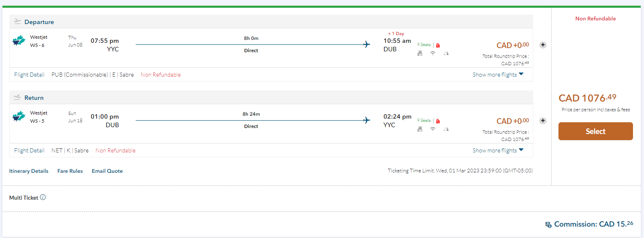Viewport: 644px width, 238px height.
Task: Click the seat icon on return flight
Action: (x=420, y=129)
